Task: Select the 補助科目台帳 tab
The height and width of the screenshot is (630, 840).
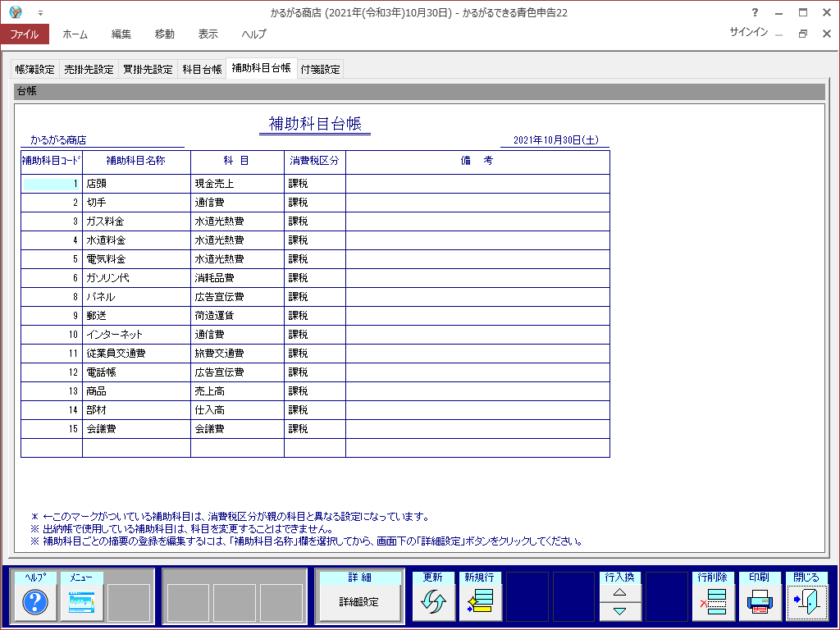Action: coord(262,68)
